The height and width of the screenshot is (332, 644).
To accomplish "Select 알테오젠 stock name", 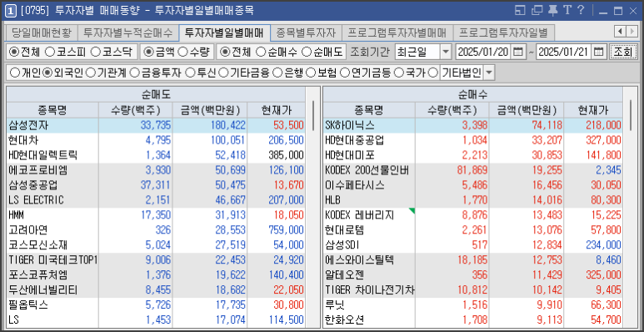I will pyautogui.click(x=344, y=274).
